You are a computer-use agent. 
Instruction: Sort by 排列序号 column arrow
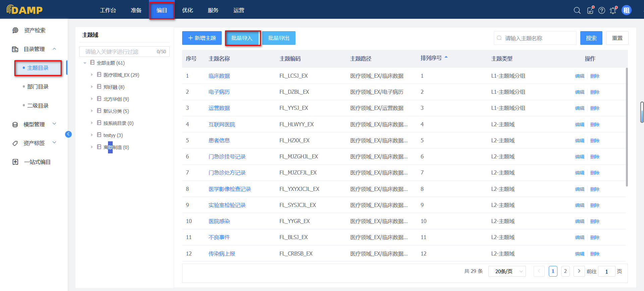[x=446, y=58]
